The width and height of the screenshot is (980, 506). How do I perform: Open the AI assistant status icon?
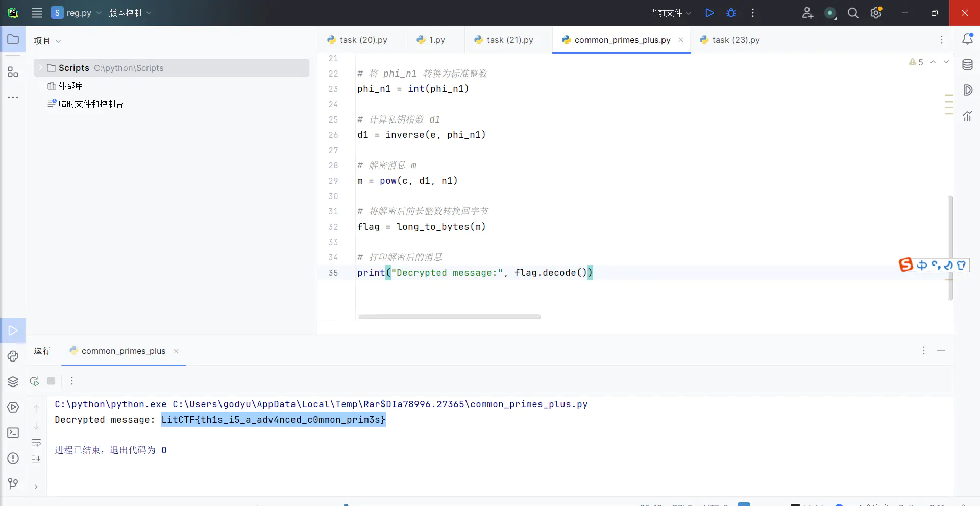[830, 13]
